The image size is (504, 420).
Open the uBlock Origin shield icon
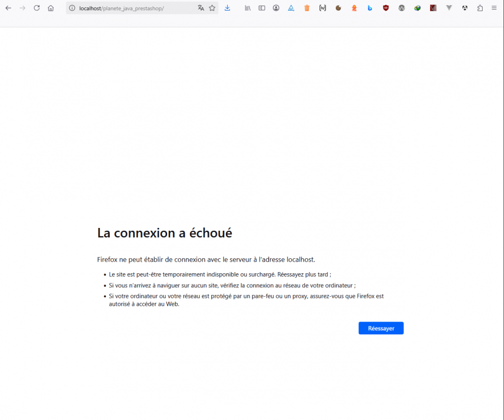click(x=386, y=8)
